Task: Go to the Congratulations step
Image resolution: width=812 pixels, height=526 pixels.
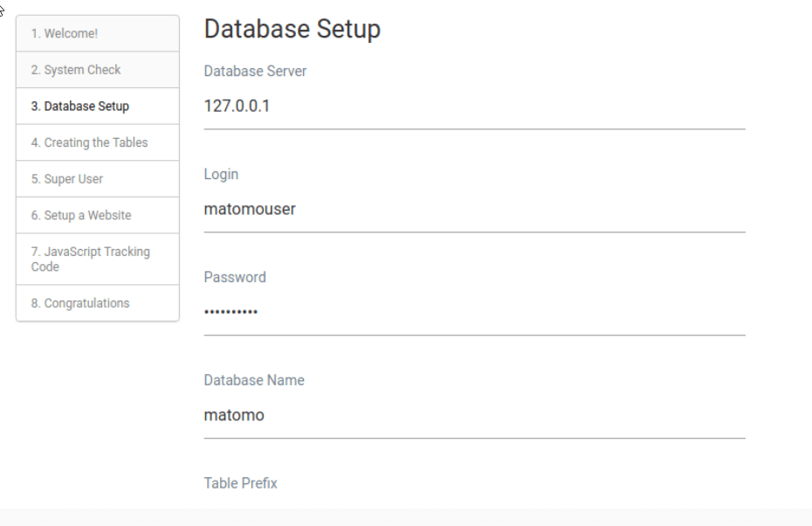Action: (x=98, y=302)
